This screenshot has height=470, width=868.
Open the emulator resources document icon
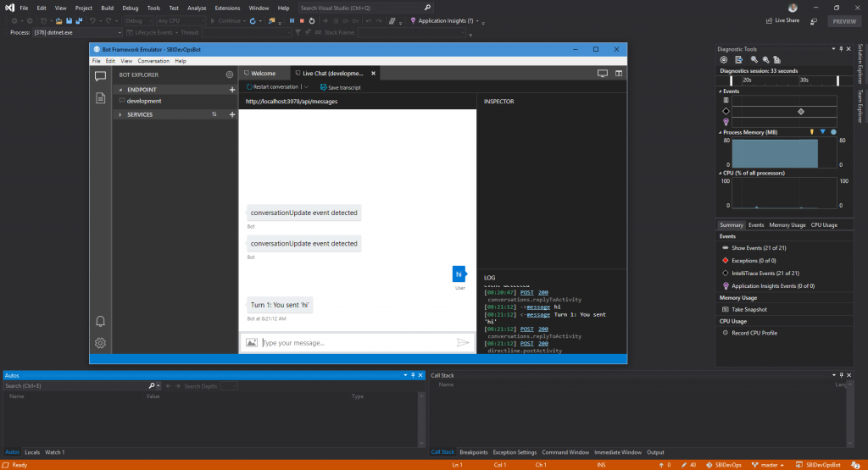100,98
